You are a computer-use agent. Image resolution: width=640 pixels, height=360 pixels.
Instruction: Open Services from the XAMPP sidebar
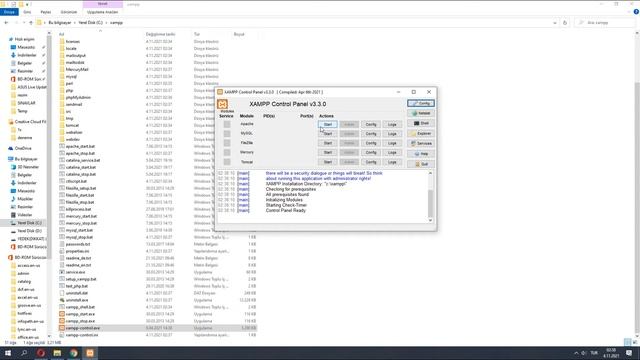(x=421, y=144)
